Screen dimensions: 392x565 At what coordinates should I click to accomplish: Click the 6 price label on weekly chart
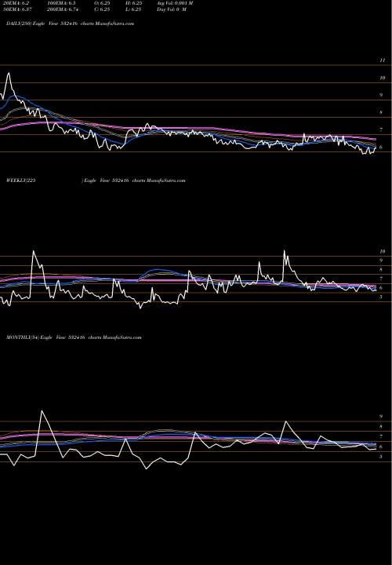click(381, 287)
